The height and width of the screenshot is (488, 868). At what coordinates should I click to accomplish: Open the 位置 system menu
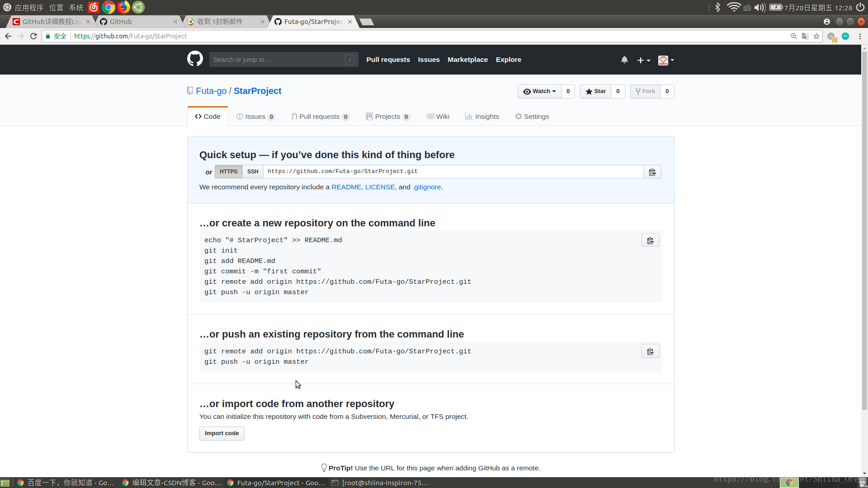click(57, 8)
